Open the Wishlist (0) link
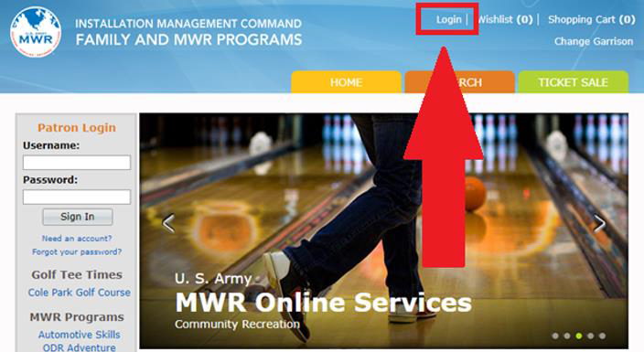The width and height of the screenshot is (644, 352). pos(505,19)
